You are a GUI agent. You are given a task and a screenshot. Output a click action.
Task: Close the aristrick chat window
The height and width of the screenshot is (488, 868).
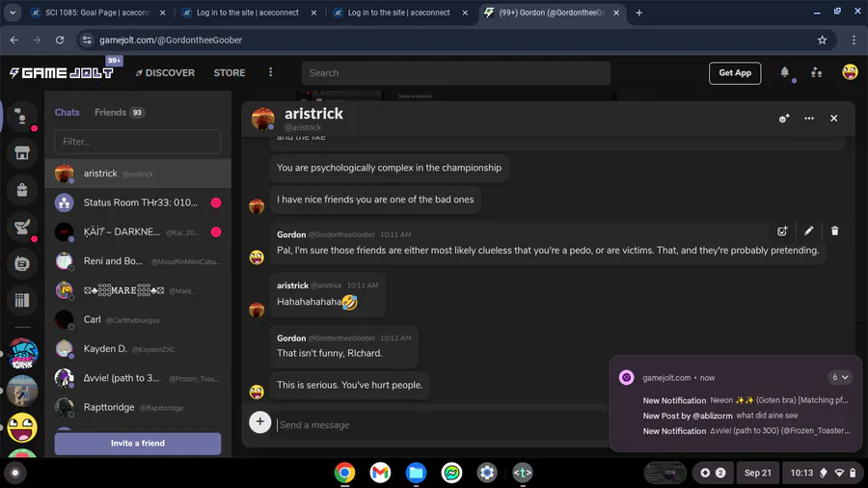(833, 119)
